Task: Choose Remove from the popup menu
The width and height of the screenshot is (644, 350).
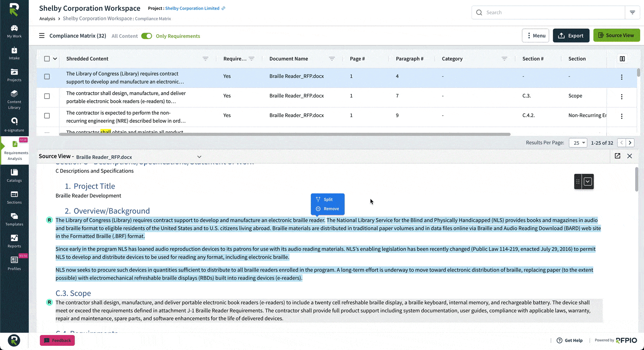Action: [x=328, y=209]
